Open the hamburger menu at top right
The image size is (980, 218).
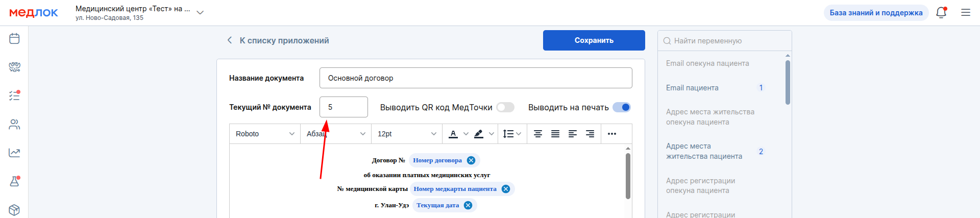966,13
